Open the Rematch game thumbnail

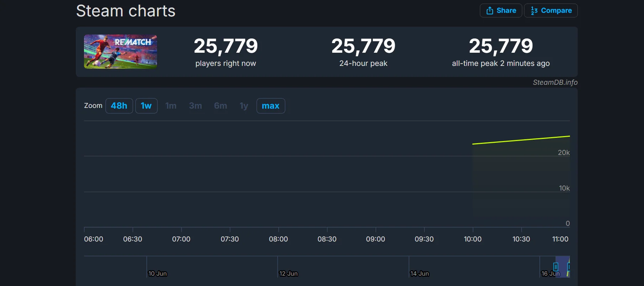[120, 52]
